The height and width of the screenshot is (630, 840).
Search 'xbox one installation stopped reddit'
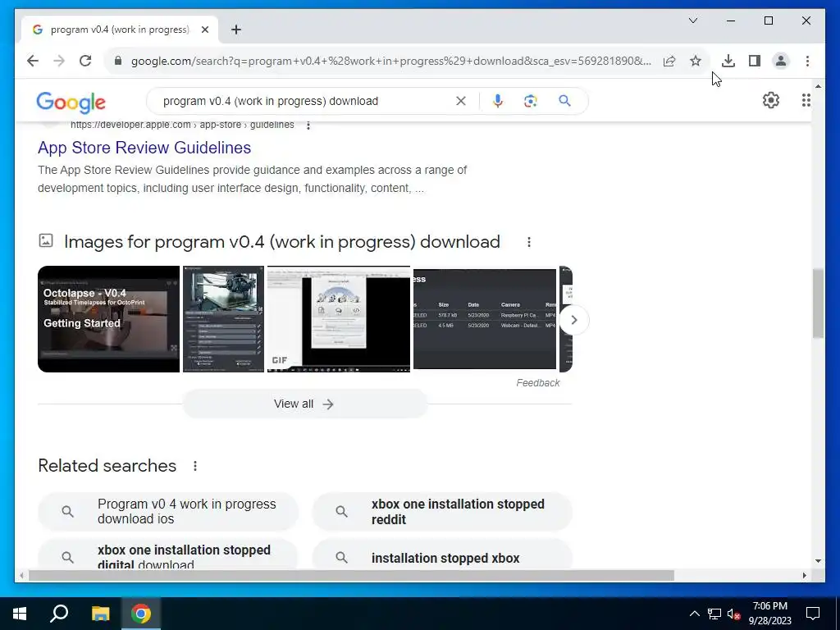(x=442, y=512)
